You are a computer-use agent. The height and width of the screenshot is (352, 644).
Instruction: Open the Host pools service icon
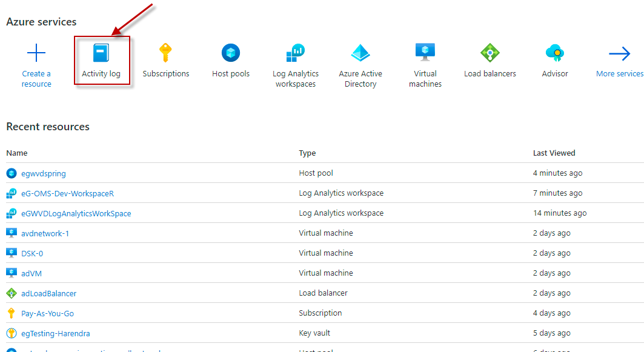tap(231, 53)
